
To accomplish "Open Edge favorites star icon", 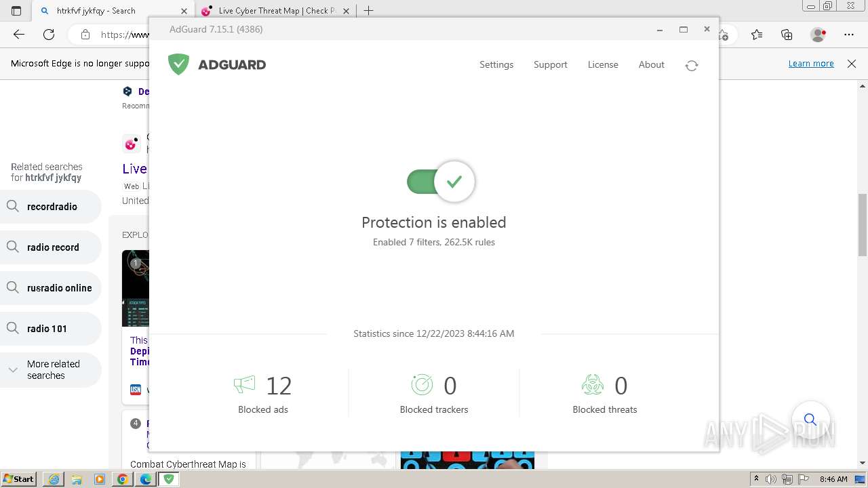I will pyautogui.click(x=757, y=35).
